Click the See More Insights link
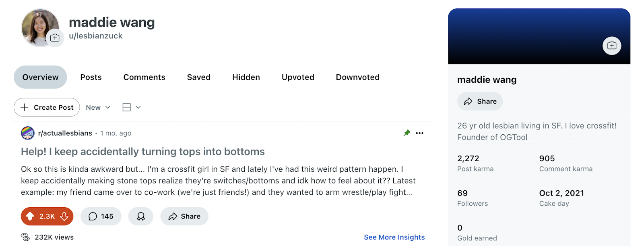644x246 pixels. click(394, 237)
